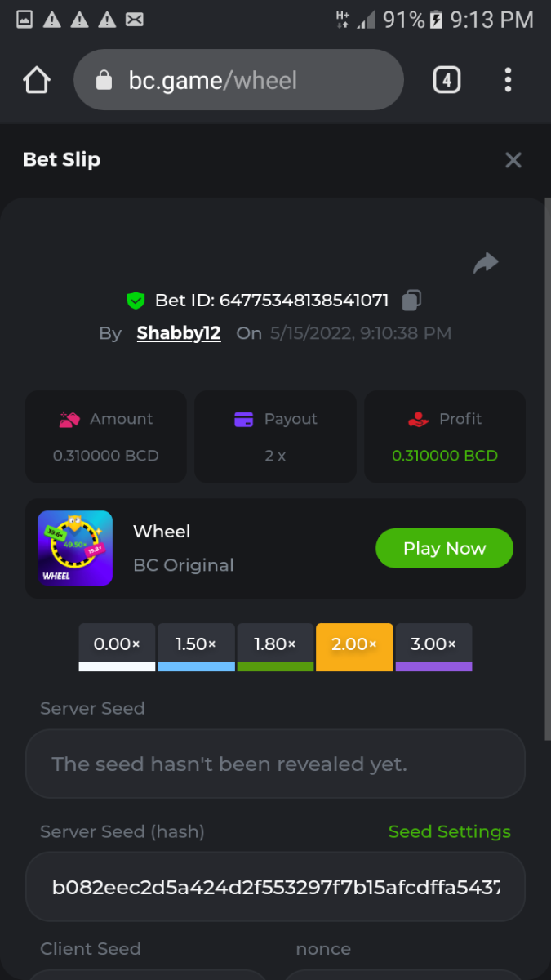551x980 pixels.
Task: Tap the bc.game/wheel address bar
Action: pyautogui.click(x=238, y=80)
